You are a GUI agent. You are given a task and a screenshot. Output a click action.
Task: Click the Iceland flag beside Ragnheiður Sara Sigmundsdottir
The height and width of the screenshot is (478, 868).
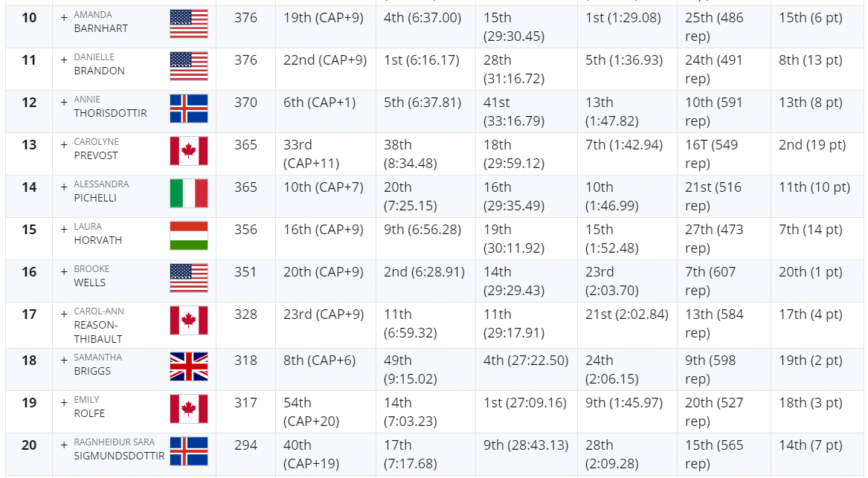tap(189, 451)
